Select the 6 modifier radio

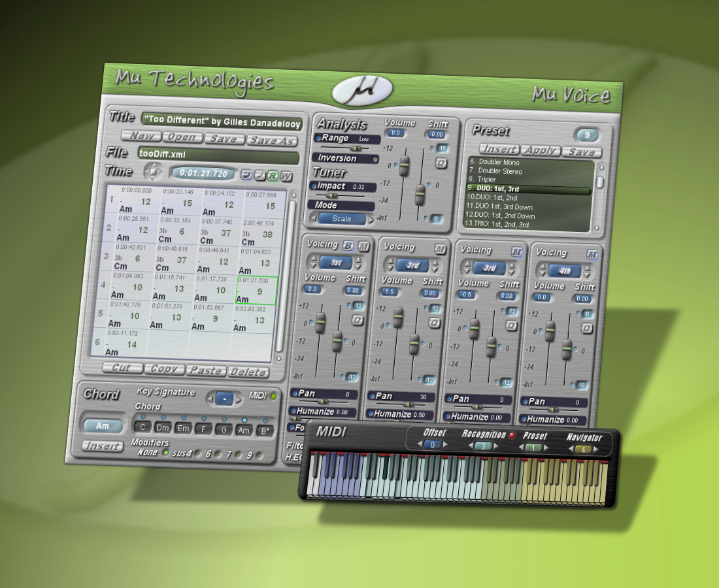tap(218, 454)
